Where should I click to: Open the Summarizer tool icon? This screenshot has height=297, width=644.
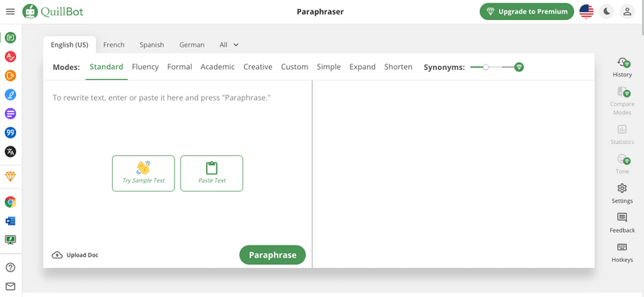click(10, 113)
